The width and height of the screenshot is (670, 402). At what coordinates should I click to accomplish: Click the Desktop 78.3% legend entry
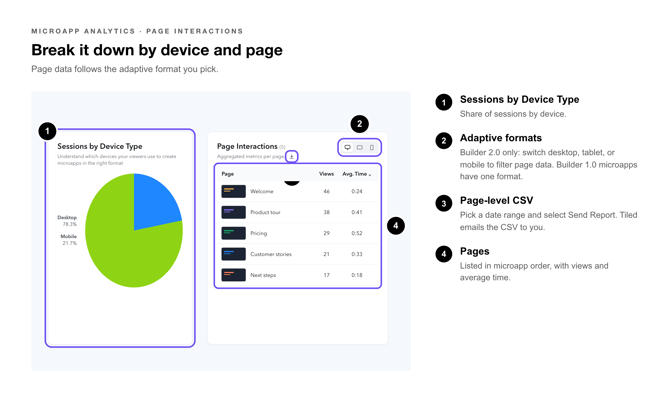(x=68, y=220)
